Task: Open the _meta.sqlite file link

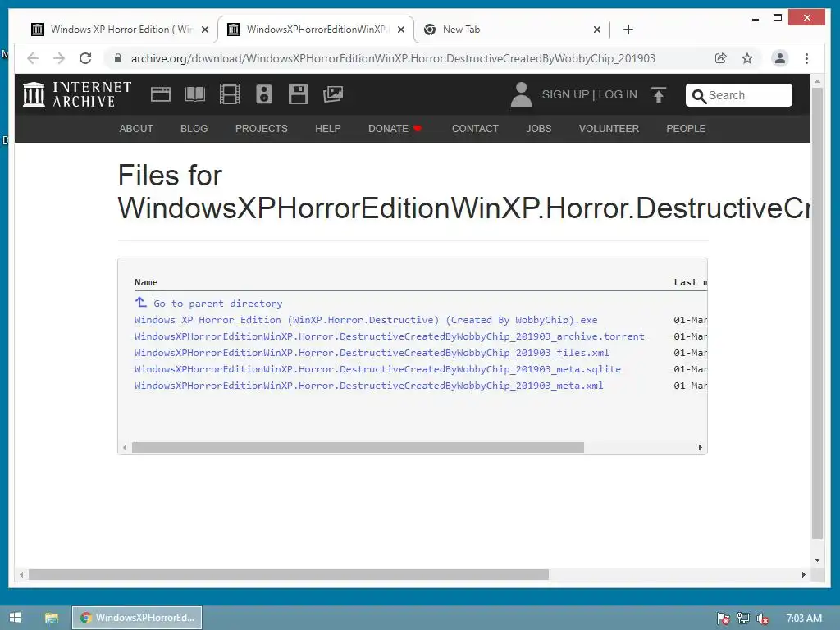Action: coord(377,369)
